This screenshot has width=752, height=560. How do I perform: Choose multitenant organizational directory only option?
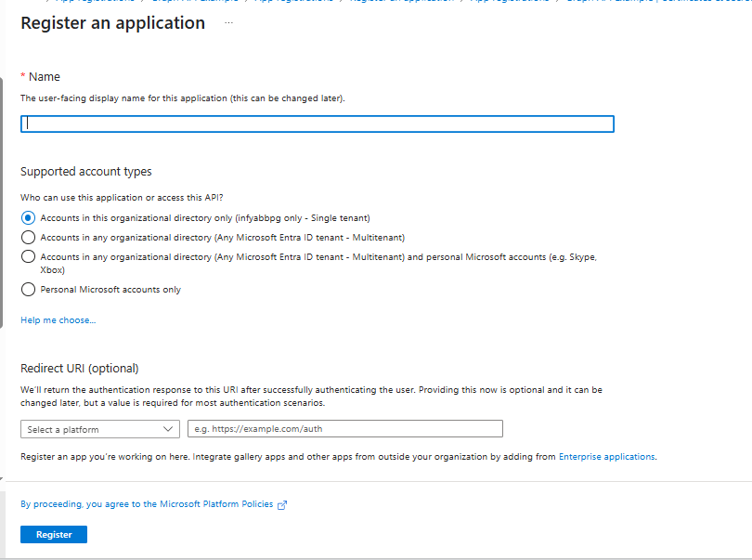(x=28, y=237)
